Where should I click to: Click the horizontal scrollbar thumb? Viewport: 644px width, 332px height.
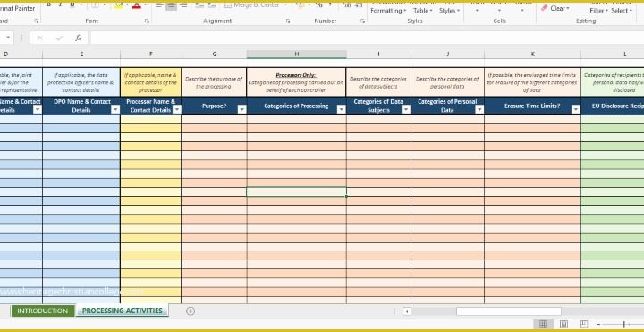[x=508, y=311]
